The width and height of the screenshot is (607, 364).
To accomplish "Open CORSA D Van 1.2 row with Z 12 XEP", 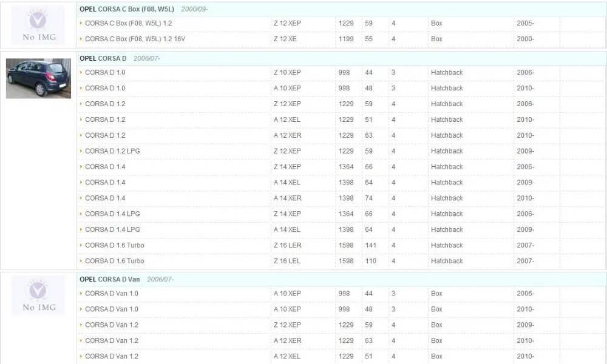I will tap(112, 325).
